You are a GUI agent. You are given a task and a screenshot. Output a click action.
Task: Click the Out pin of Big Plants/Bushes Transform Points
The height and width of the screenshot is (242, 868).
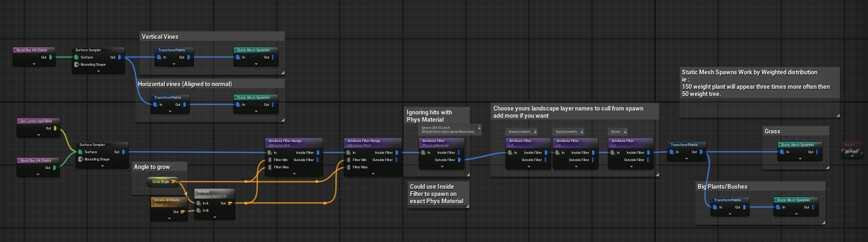(x=745, y=206)
